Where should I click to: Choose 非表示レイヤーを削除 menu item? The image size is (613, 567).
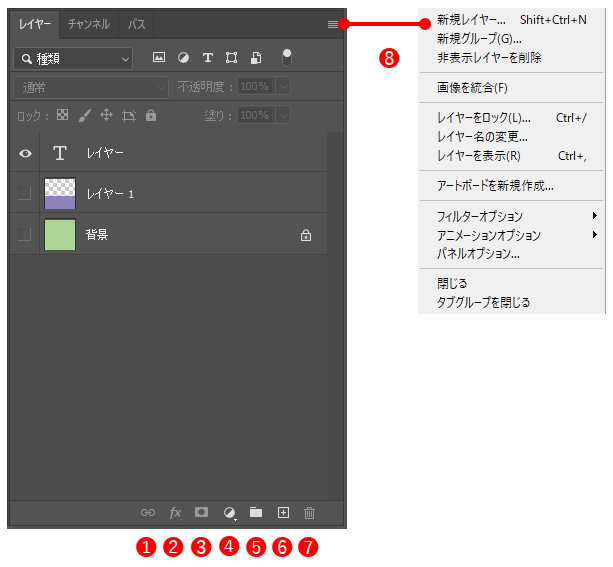[511, 58]
